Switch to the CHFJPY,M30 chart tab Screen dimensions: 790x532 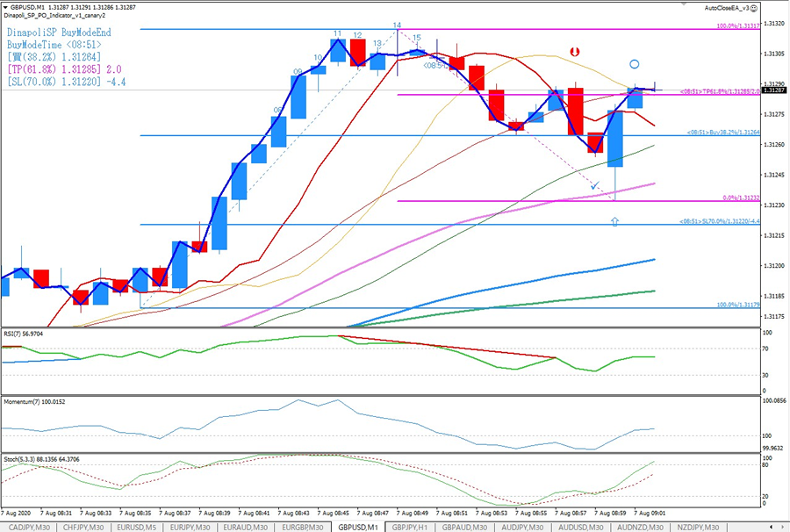[x=83, y=527]
